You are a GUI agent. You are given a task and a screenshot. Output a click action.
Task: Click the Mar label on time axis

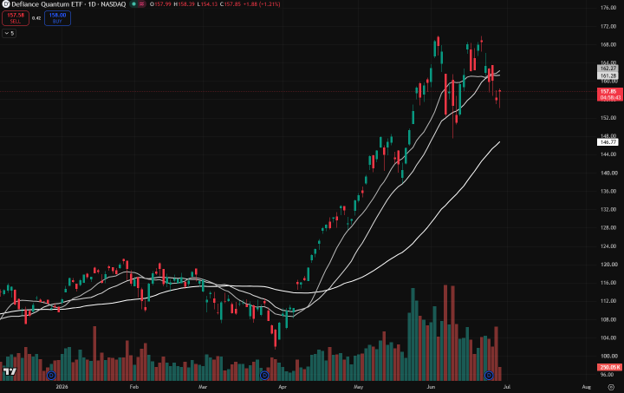click(203, 387)
